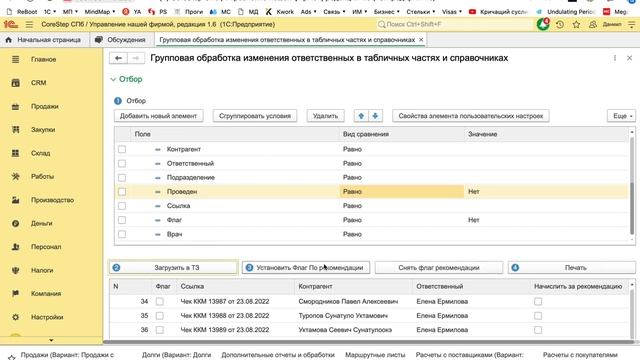Click the 1C logo icon
640x360 pixels.
pyautogui.click(x=11, y=24)
